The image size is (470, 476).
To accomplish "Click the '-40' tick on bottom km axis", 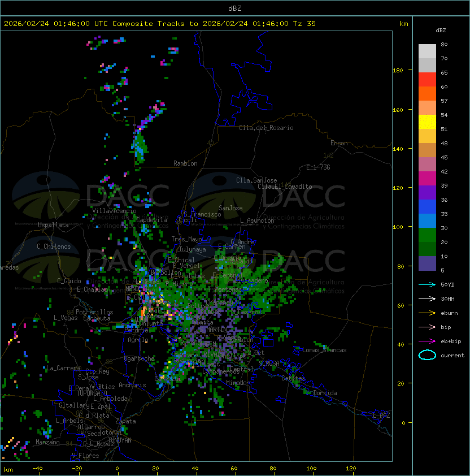I will (x=37, y=469).
